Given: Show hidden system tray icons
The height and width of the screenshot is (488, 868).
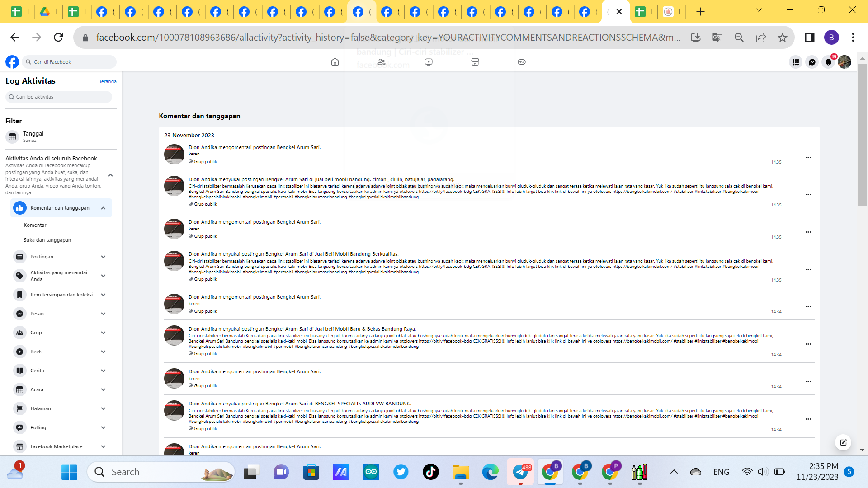Looking at the screenshot, I should coord(674,472).
